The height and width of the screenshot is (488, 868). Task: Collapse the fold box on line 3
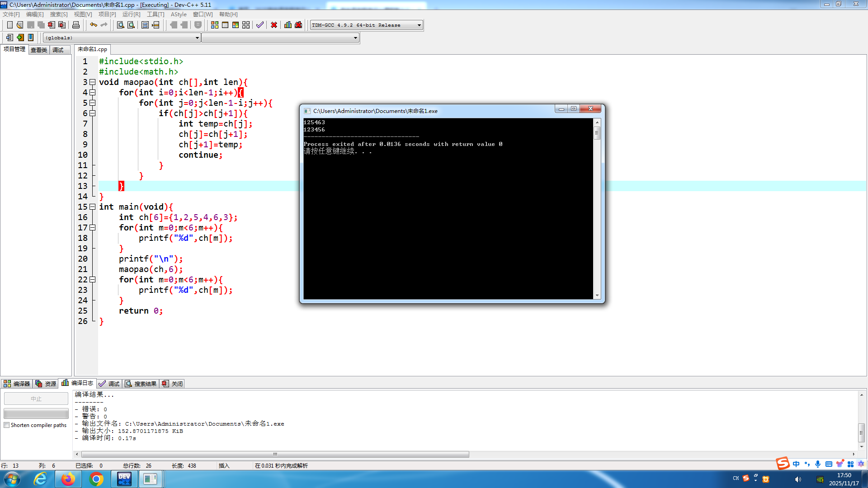[93, 82]
